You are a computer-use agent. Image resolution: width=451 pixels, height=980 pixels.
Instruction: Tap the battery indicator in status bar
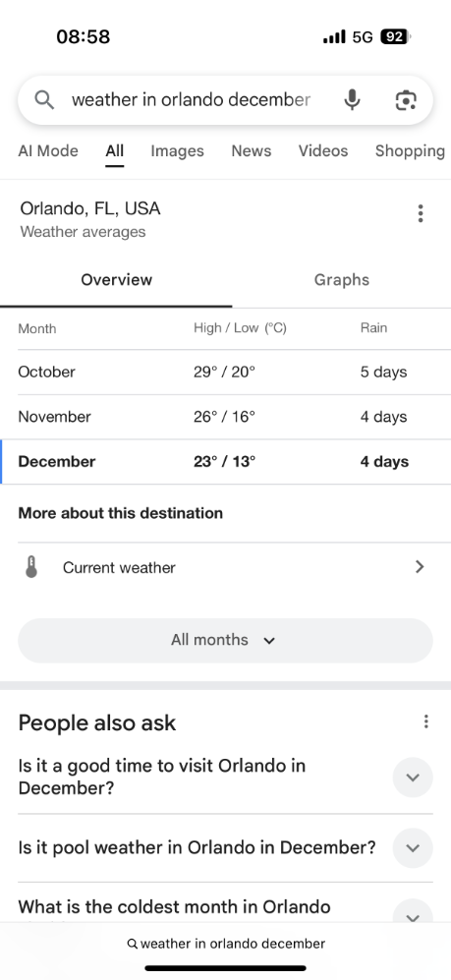395,37
